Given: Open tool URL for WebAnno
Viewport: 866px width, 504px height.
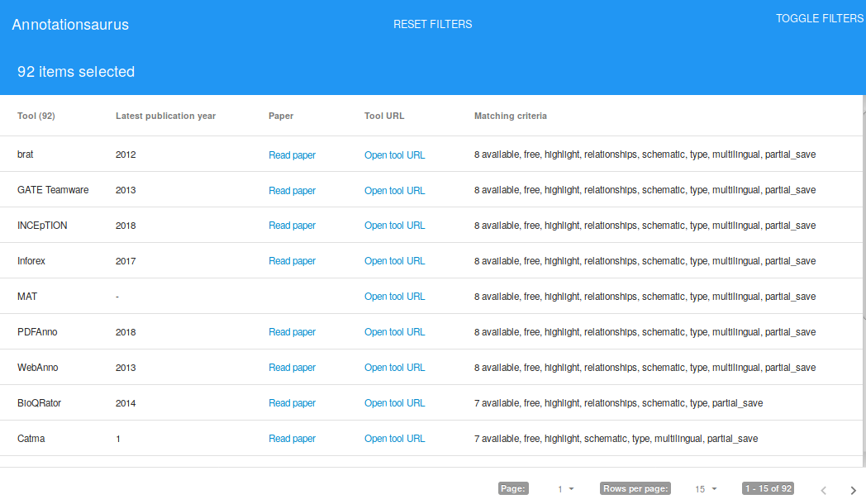Looking at the screenshot, I should (394, 367).
